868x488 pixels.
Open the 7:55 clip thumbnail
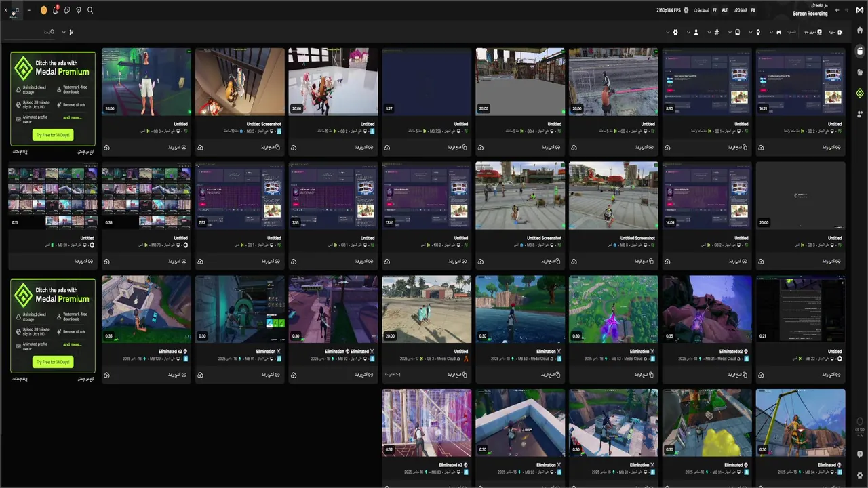click(333, 195)
